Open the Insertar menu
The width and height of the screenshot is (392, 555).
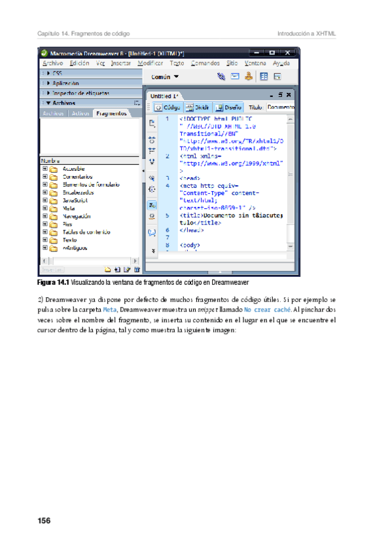pos(120,63)
